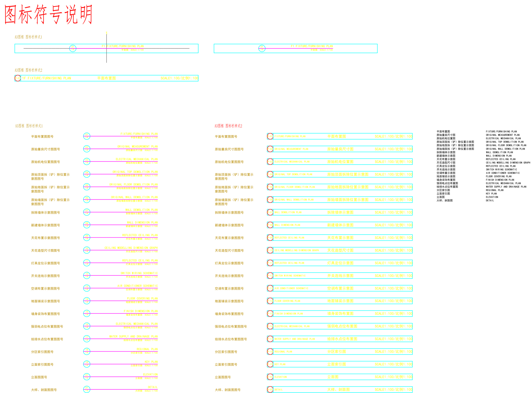532x393 pixels.
Task: Pick red circle in the 拆除墙体示意图 title bar
Action: [270, 212]
